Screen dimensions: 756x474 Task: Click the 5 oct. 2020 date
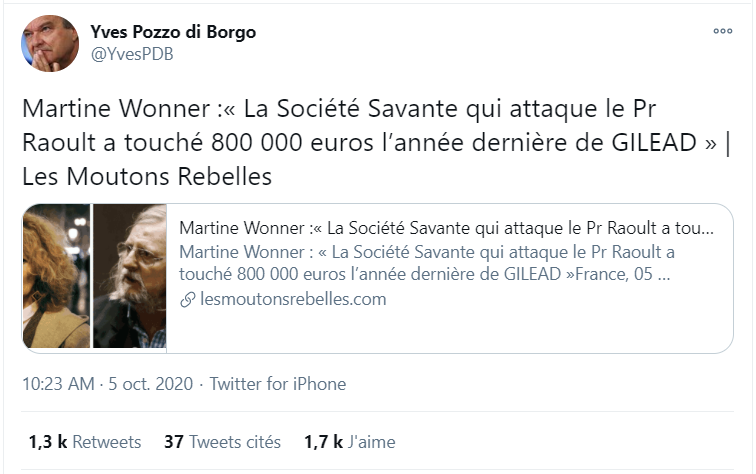point(150,384)
